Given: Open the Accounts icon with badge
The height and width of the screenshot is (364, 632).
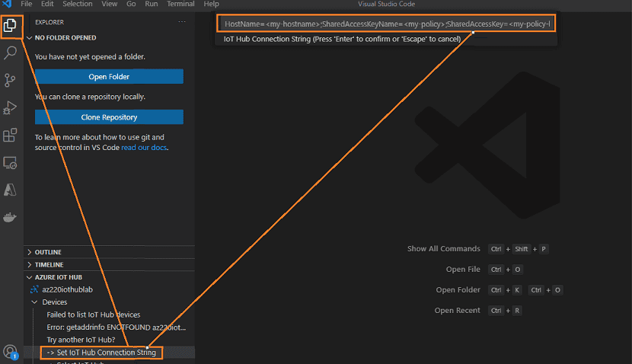Looking at the screenshot, I should pyautogui.click(x=10, y=352).
